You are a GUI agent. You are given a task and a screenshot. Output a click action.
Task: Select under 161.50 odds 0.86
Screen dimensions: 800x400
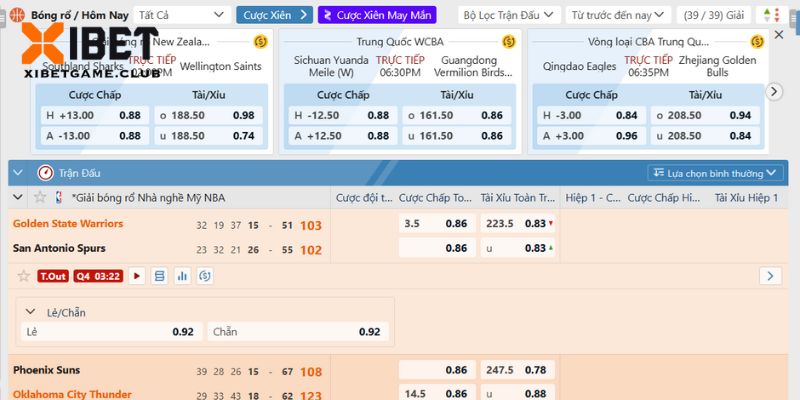pyautogui.click(x=457, y=136)
